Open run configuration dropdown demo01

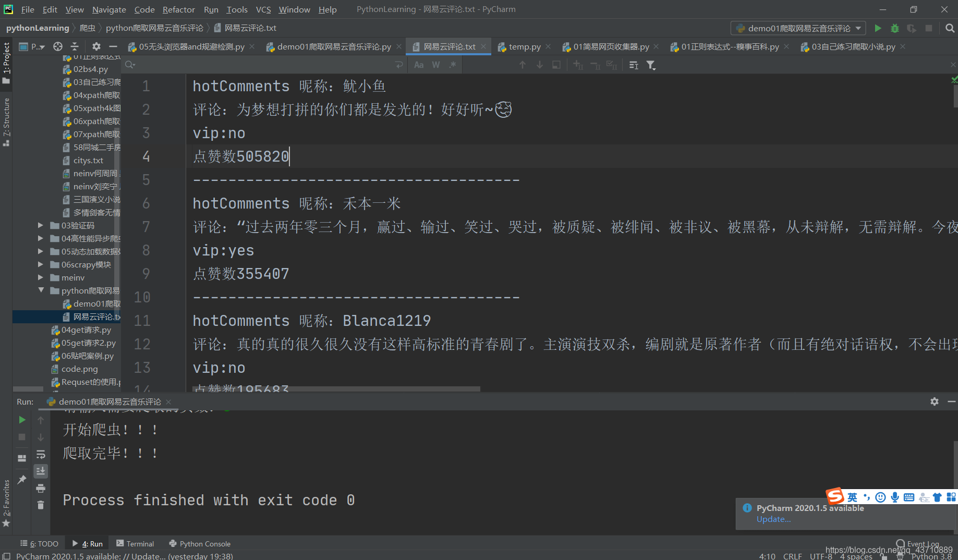[798, 28]
